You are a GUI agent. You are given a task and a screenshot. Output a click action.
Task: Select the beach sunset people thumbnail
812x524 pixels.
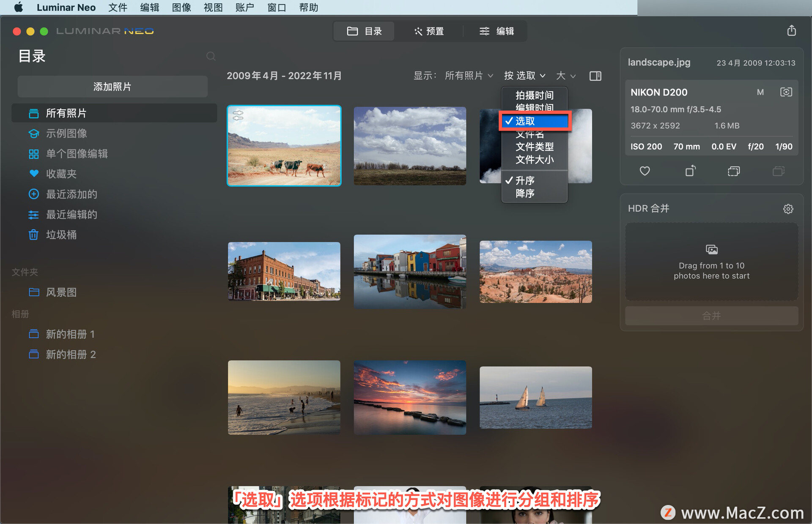pos(284,397)
